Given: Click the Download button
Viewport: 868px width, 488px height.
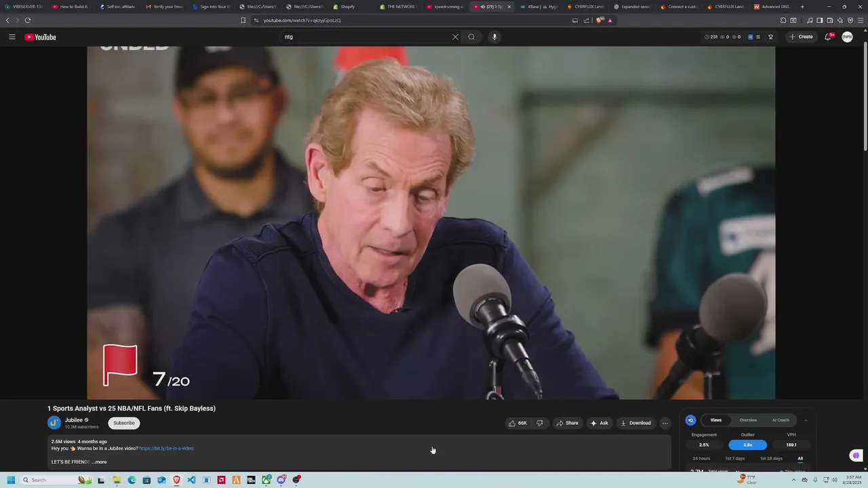Looking at the screenshot, I should click(x=635, y=423).
